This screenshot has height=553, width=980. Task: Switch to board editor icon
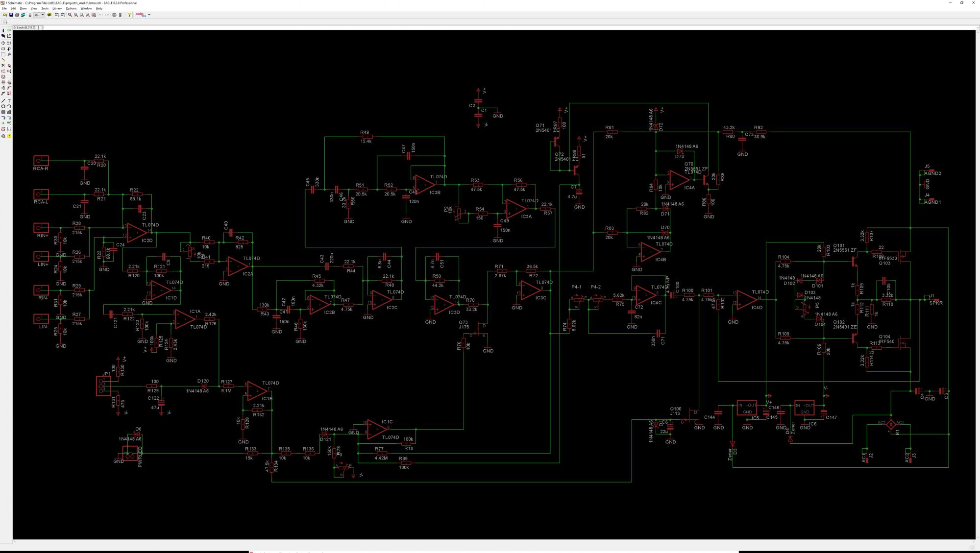[23, 15]
